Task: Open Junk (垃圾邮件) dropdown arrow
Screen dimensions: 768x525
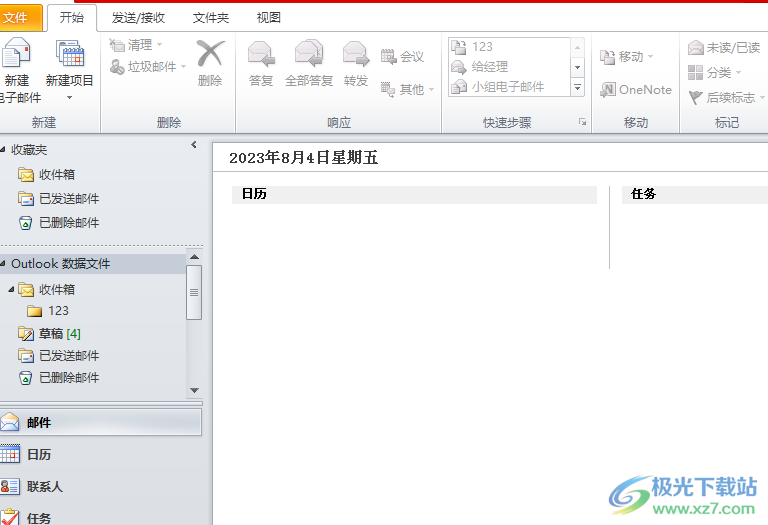Action: (x=184, y=66)
